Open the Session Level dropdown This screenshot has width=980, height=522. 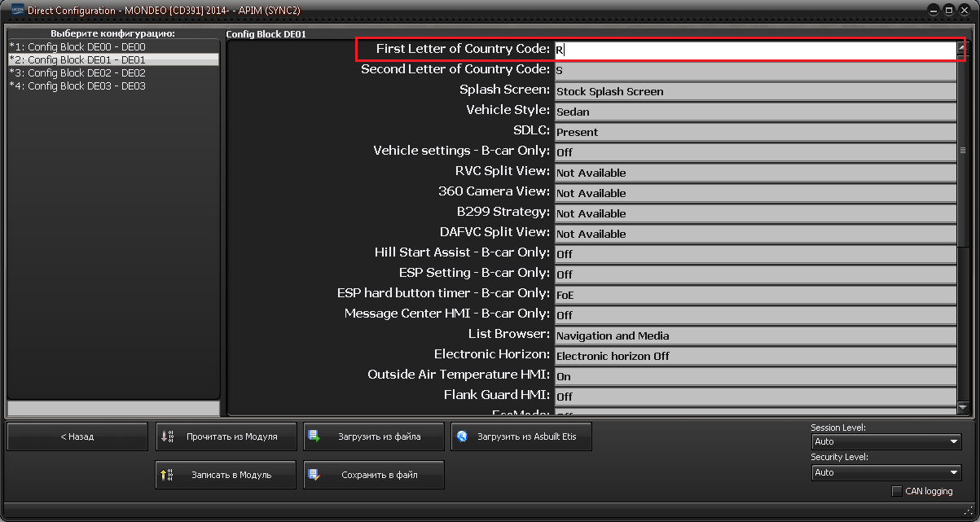pyautogui.click(x=886, y=441)
